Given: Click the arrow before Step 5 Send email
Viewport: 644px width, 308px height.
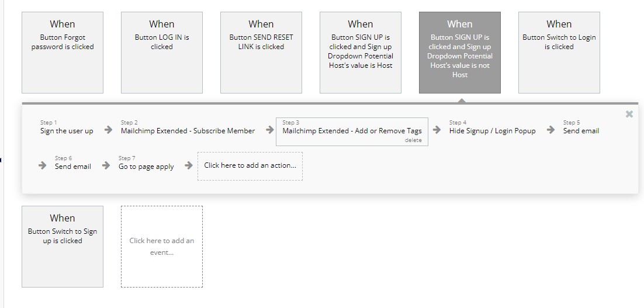Looking at the screenshot, I should (x=550, y=130).
